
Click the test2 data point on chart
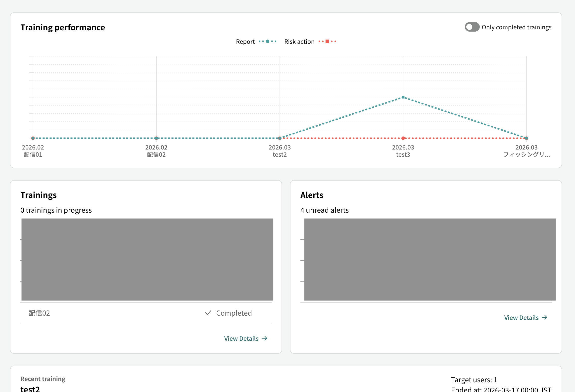pyautogui.click(x=280, y=138)
